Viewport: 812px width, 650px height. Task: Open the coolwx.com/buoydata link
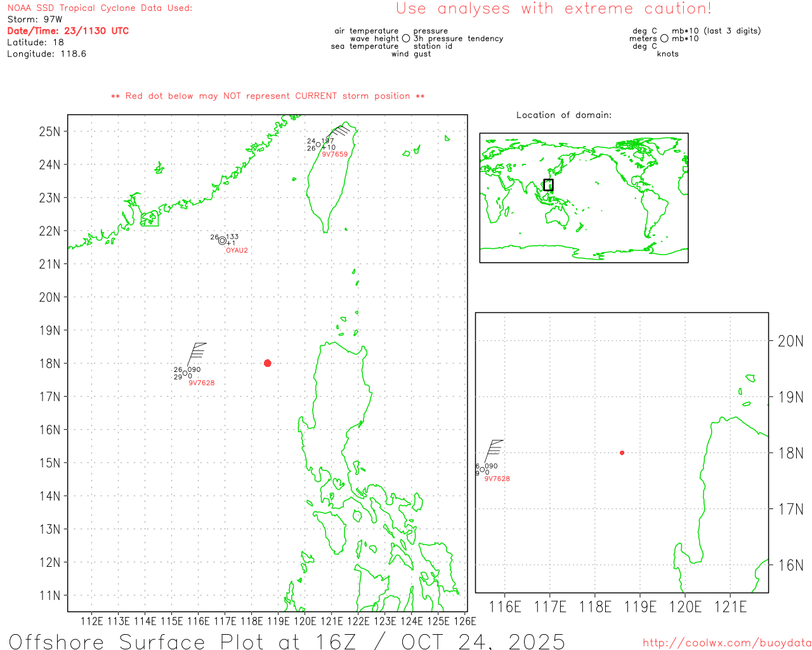[726, 643]
